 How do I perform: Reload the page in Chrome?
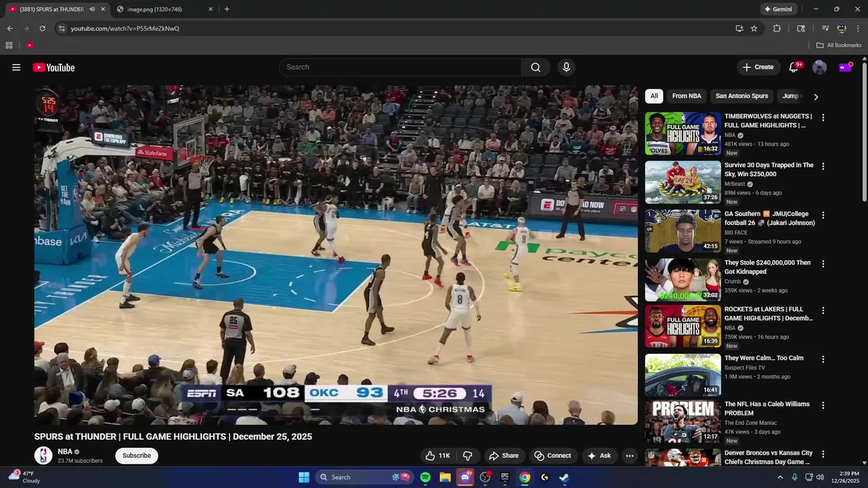pyautogui.click(x=42, y=28)
